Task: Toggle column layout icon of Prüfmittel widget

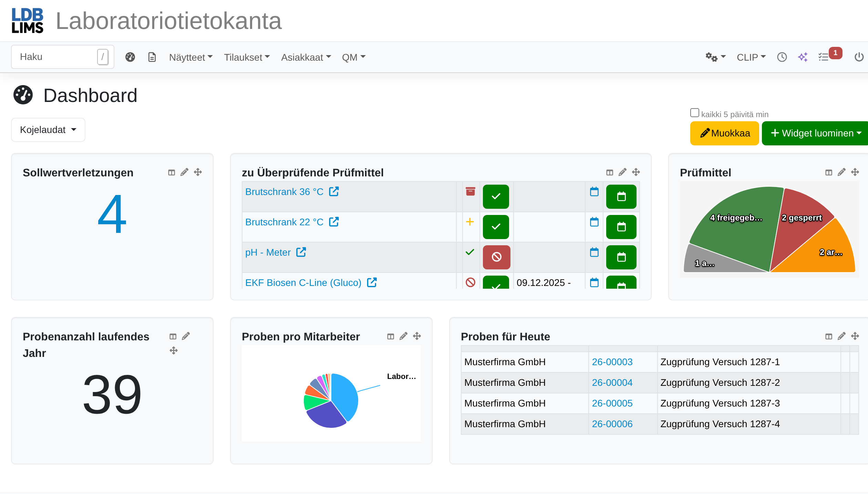Action: tap(829, 172)
